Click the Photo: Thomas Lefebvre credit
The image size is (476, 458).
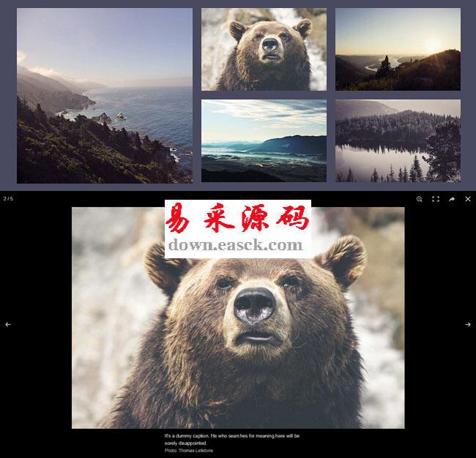tap(189, 451)
